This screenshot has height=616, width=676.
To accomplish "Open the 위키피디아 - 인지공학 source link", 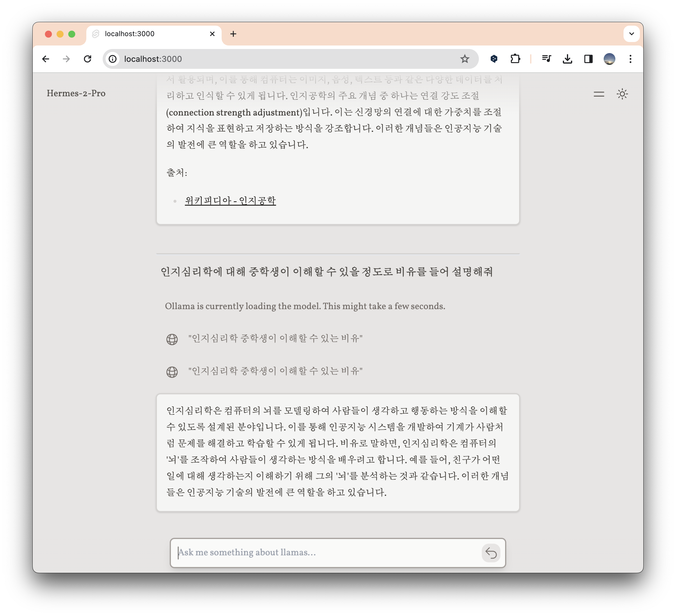I will pyautogui.click(x=230, y=201).
